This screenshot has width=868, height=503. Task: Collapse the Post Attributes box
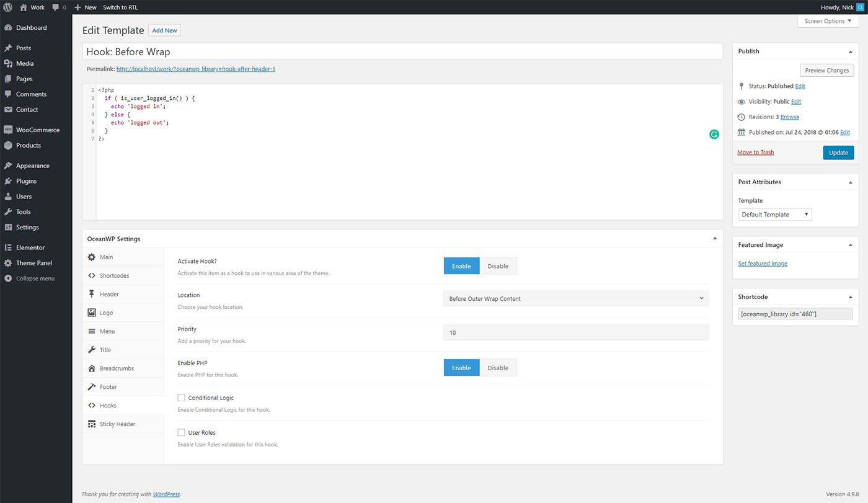pyautogui.click(x=850, y=182)
